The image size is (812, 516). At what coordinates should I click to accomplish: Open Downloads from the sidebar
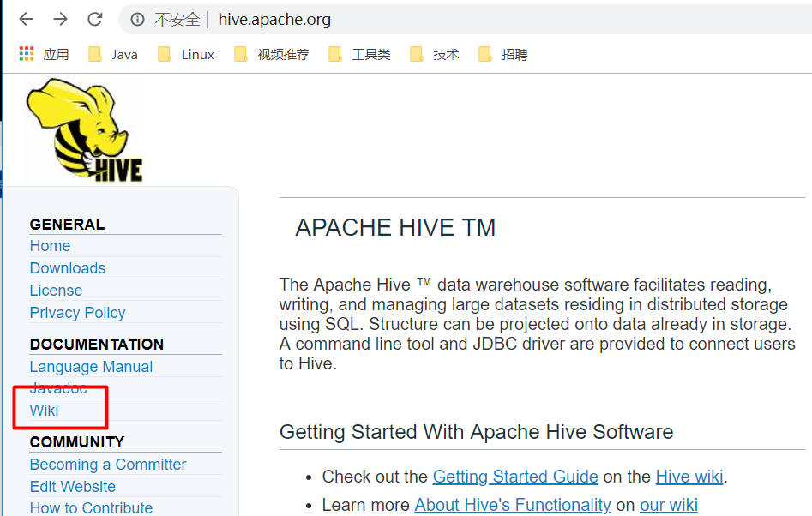(68, 268)
